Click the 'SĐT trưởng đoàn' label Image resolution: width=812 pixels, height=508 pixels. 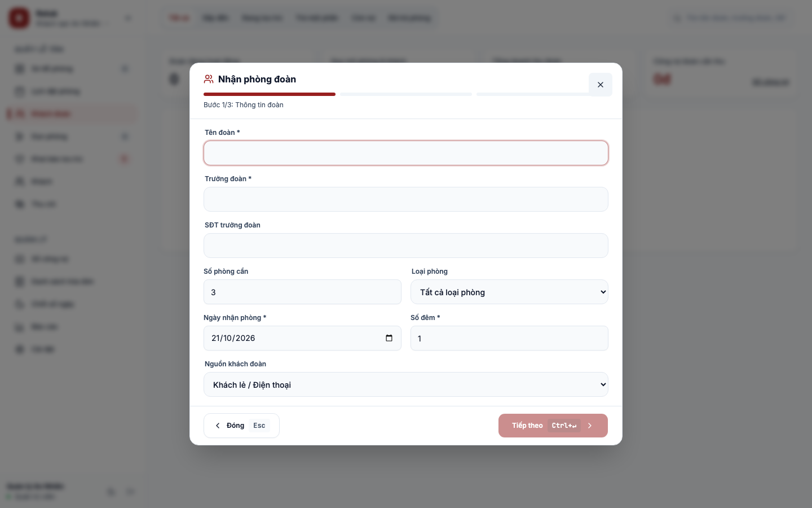232,225
